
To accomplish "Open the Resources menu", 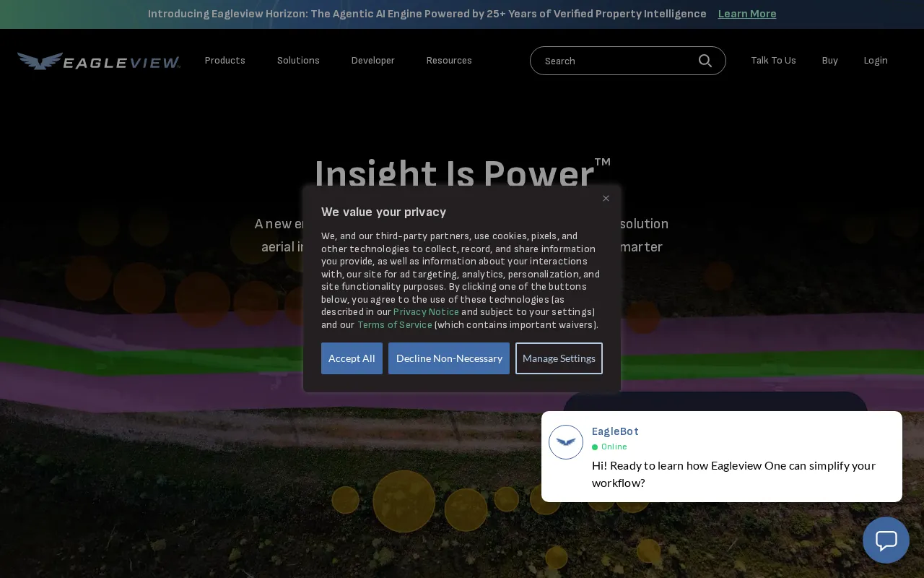I will pos(449,61).
